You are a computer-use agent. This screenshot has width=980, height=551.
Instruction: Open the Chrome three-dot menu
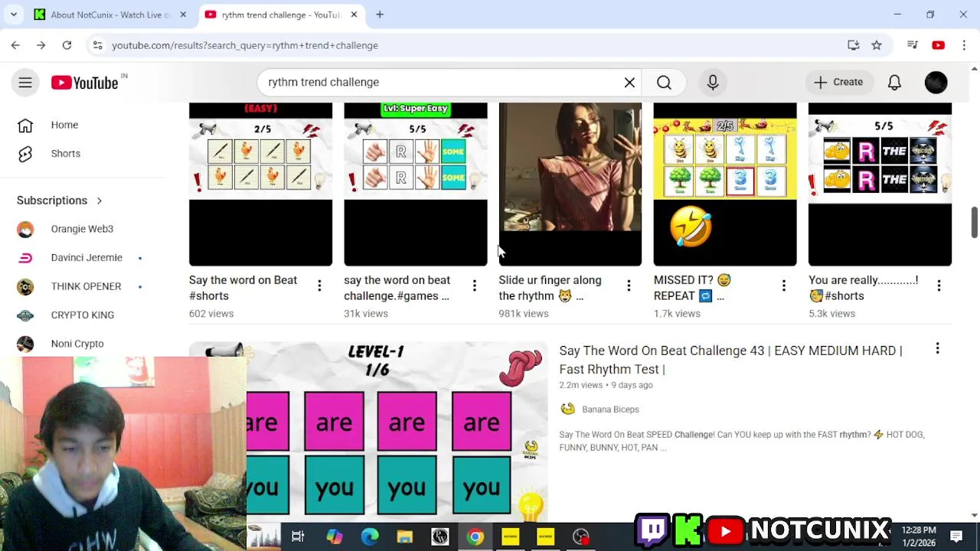coord(963,45)
